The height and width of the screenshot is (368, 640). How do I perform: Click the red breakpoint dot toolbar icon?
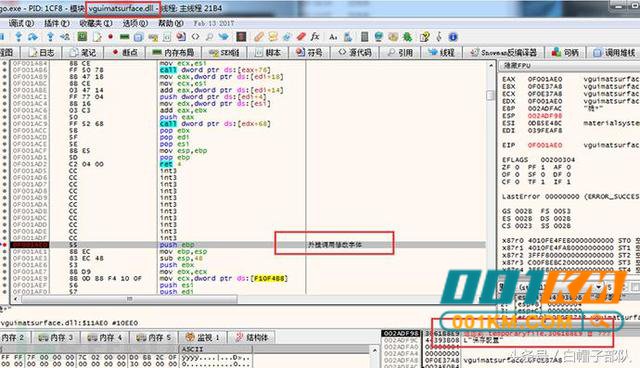[x=111, y=37]
